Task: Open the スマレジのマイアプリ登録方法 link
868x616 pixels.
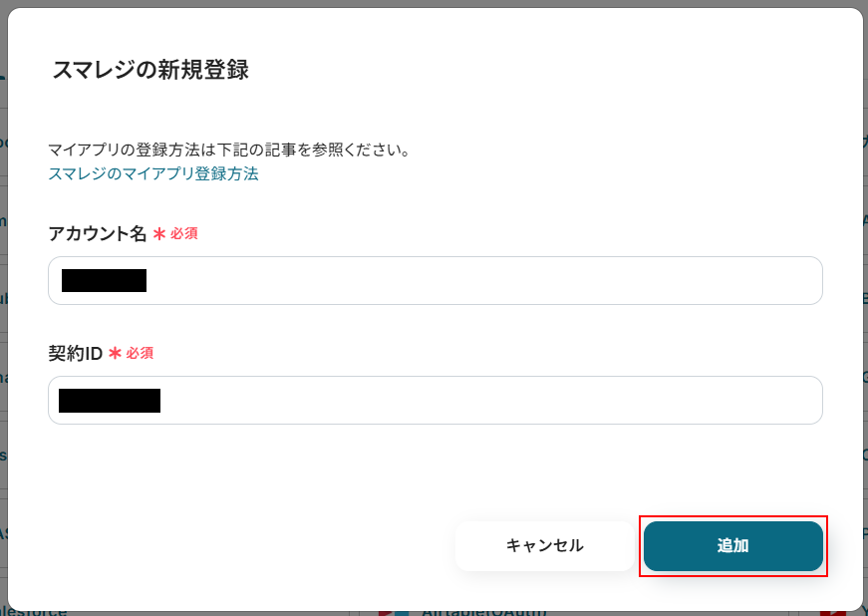Action: click(153, 173)
